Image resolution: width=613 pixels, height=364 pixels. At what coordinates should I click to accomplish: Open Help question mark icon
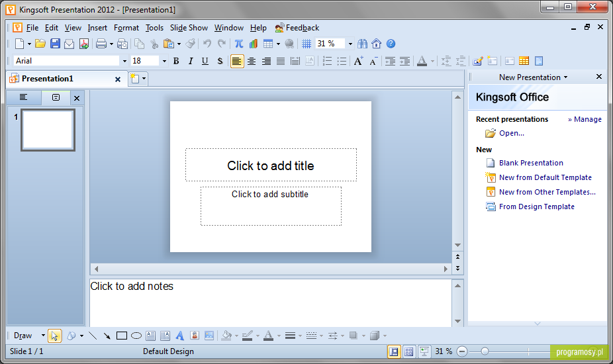point(391,44)
